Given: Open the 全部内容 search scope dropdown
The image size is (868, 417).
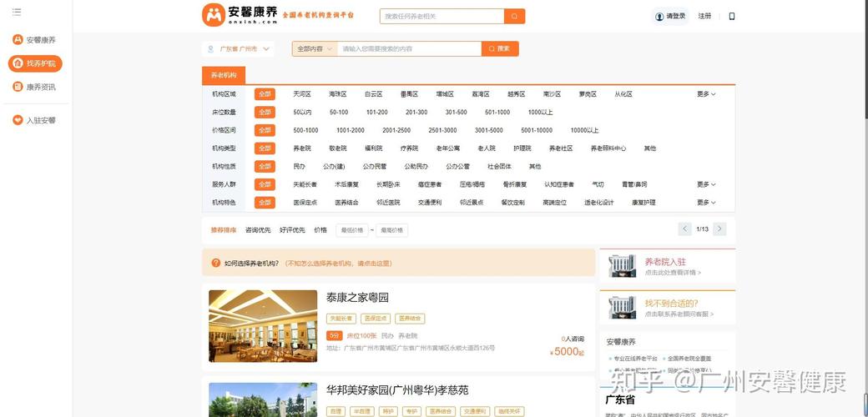Looking at the screenshot, I should (x=315, y=48).
